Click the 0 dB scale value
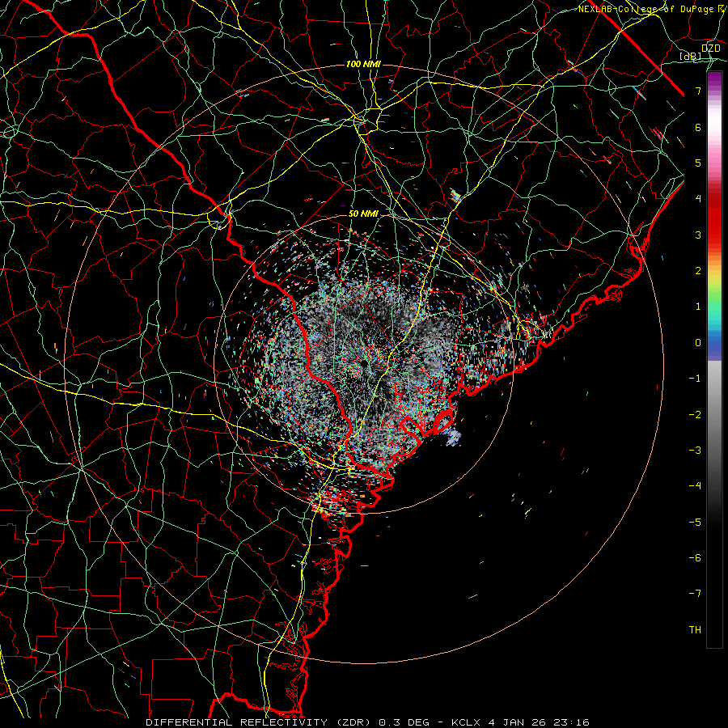Screen dimensions: 728x728 pos(698,343)
